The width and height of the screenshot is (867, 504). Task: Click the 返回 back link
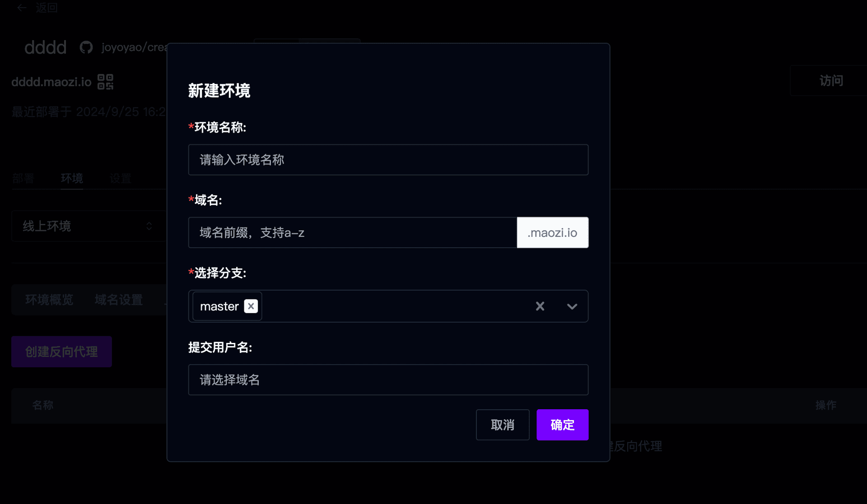(47, 8)
